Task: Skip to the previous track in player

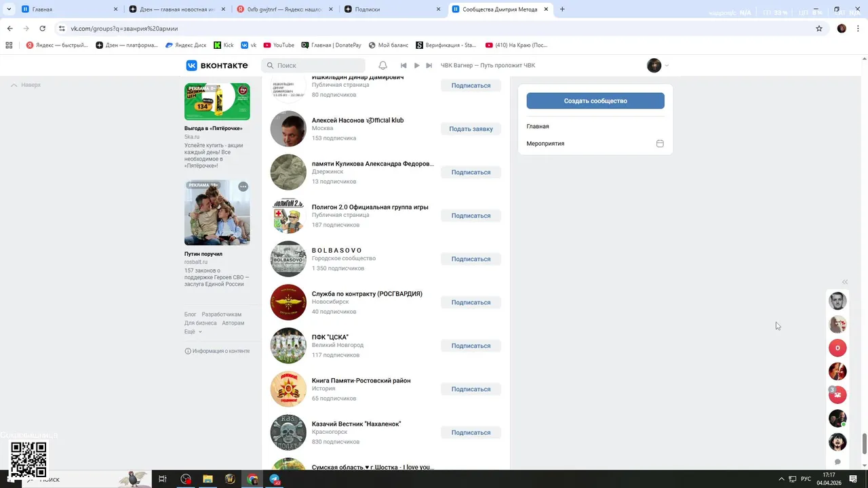Action: click(x=403, y=66)
